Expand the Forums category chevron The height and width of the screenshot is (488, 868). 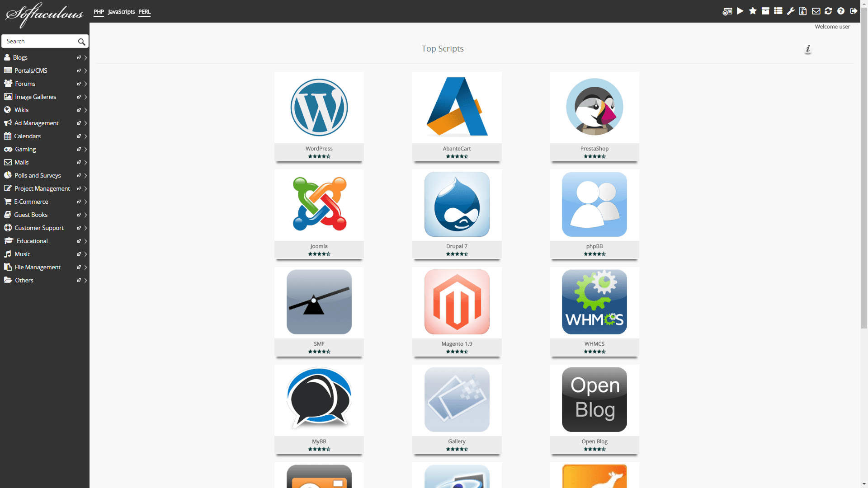click(85, 84)
